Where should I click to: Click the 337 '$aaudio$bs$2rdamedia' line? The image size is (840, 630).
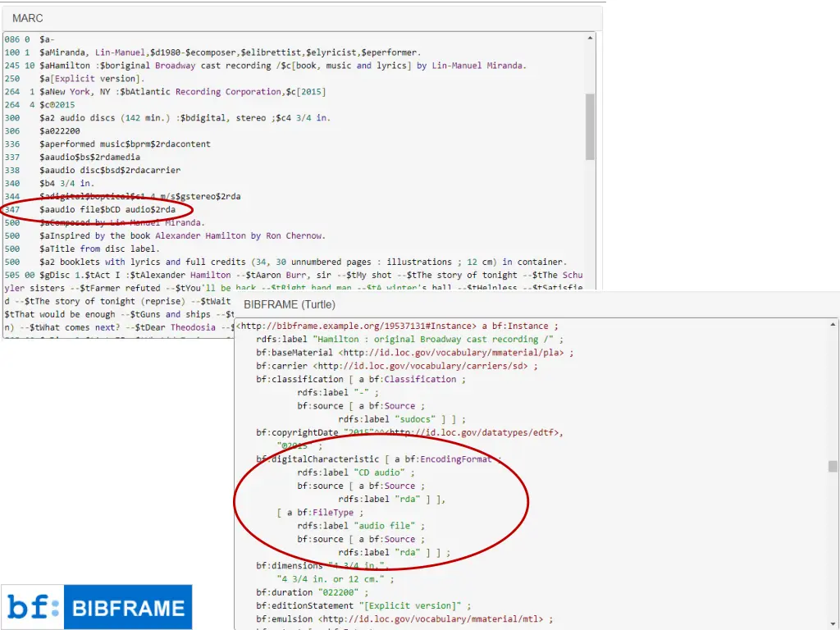tap(72, 157)
